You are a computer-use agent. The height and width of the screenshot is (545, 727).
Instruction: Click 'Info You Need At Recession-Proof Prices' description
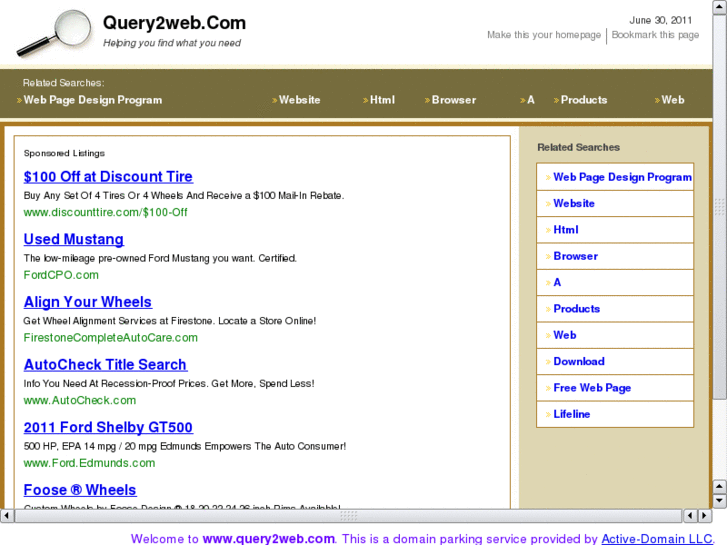169,384
